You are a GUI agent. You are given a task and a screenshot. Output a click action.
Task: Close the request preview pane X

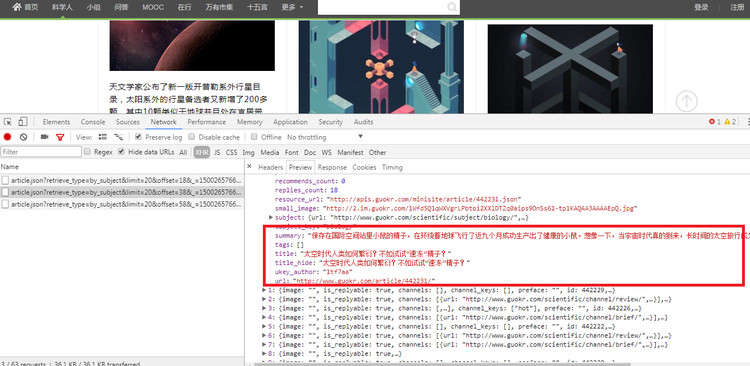[249, 166]
